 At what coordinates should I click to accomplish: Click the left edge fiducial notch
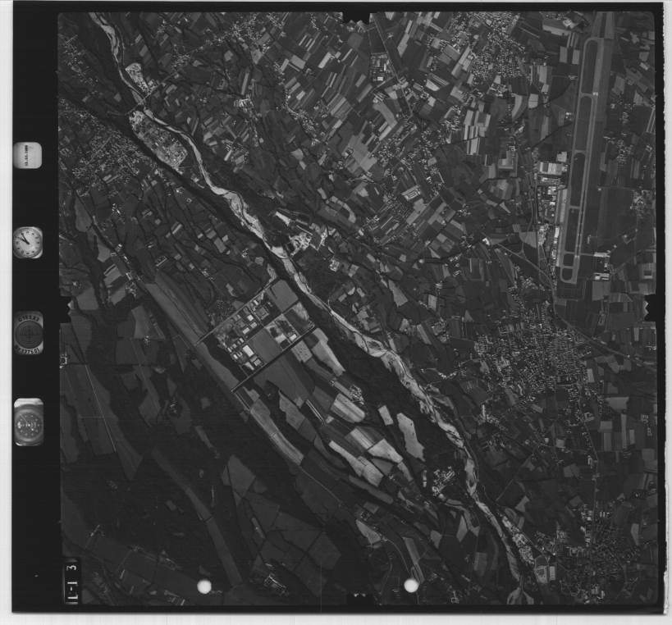pyautogui.click(x=65, y=307)
